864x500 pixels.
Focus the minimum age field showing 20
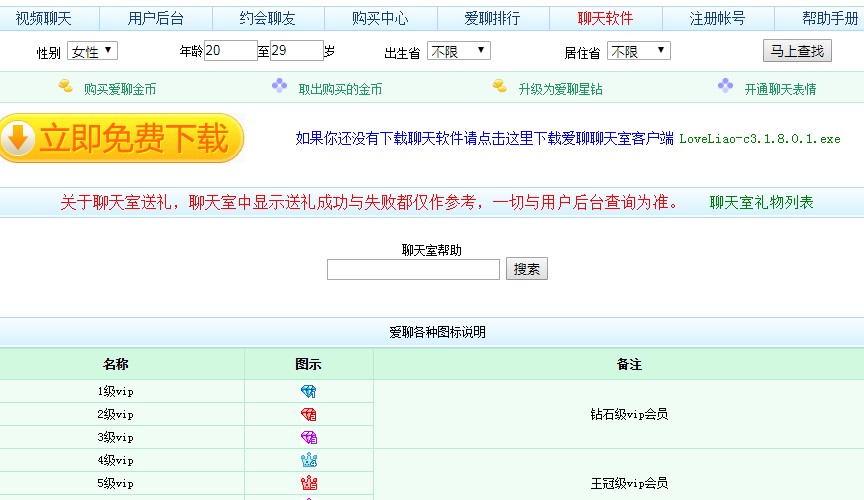[230, 51]
